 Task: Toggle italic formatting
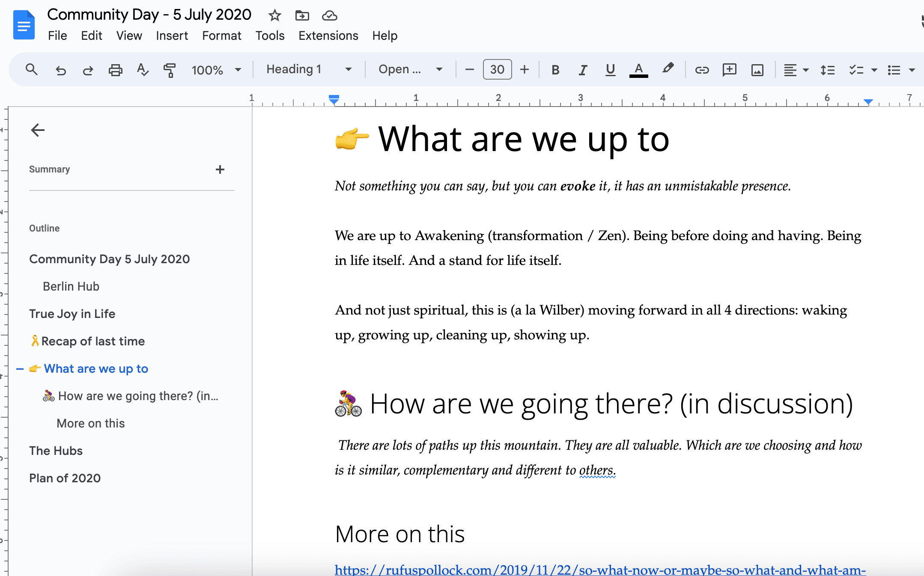[x=583, y=70]
